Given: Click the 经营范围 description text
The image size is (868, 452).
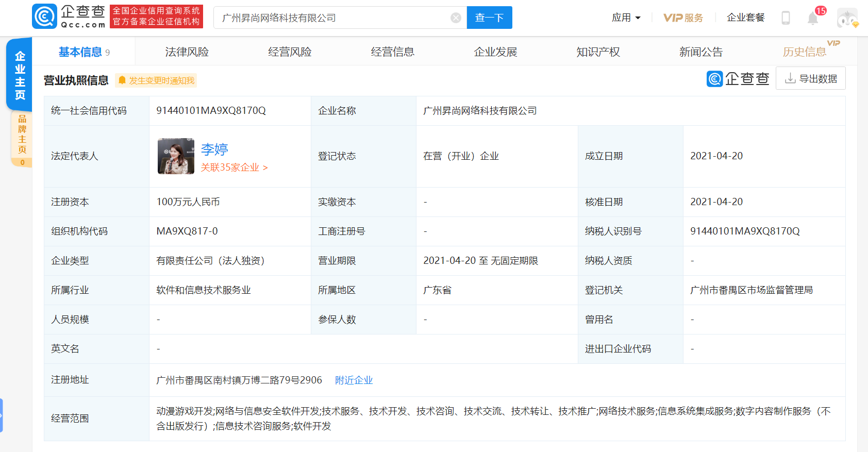Looking at the screenshot, I should point(494,418).
